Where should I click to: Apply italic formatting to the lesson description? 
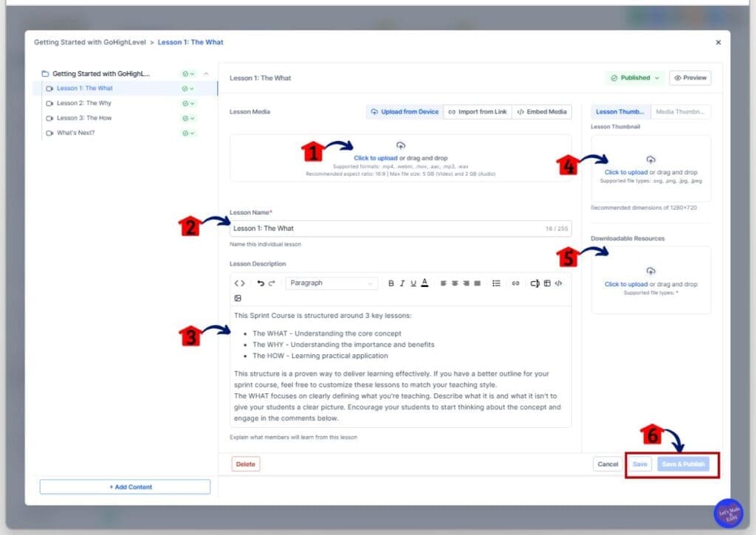[x=402, y=283]
